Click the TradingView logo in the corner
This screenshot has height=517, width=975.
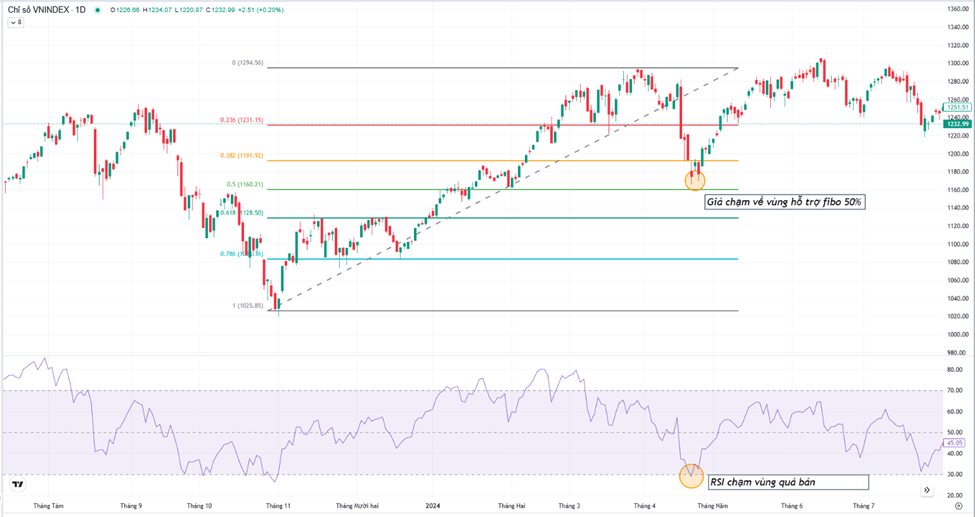point(17,485)
